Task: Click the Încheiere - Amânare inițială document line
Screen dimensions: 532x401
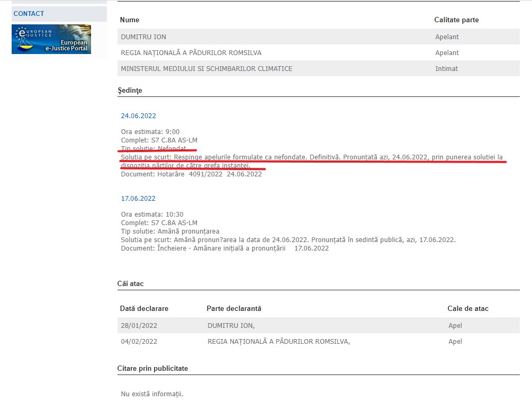Action: tap(224, 248)
